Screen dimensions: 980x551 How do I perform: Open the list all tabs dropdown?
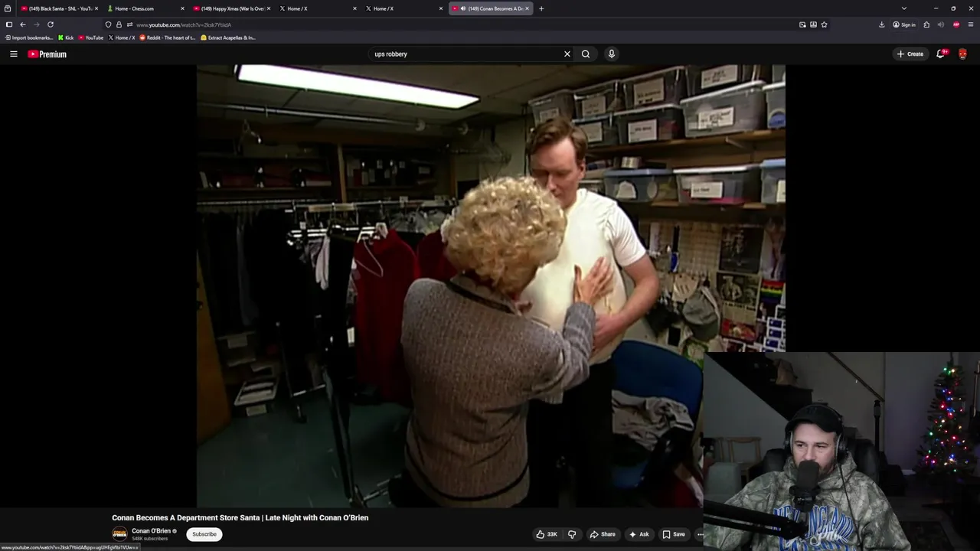(x=904, y=8)
